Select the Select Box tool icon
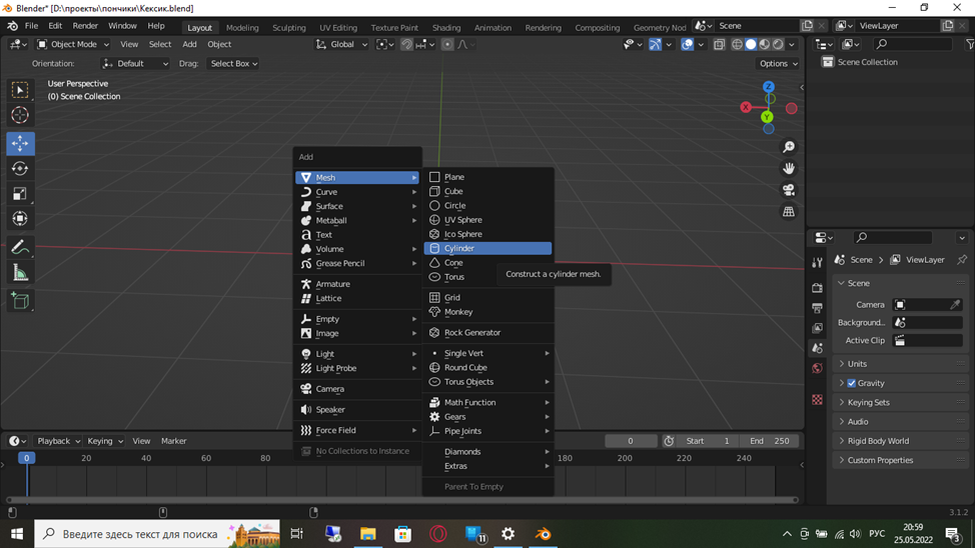The image size is (975, 548). click(x=20, y=90)
